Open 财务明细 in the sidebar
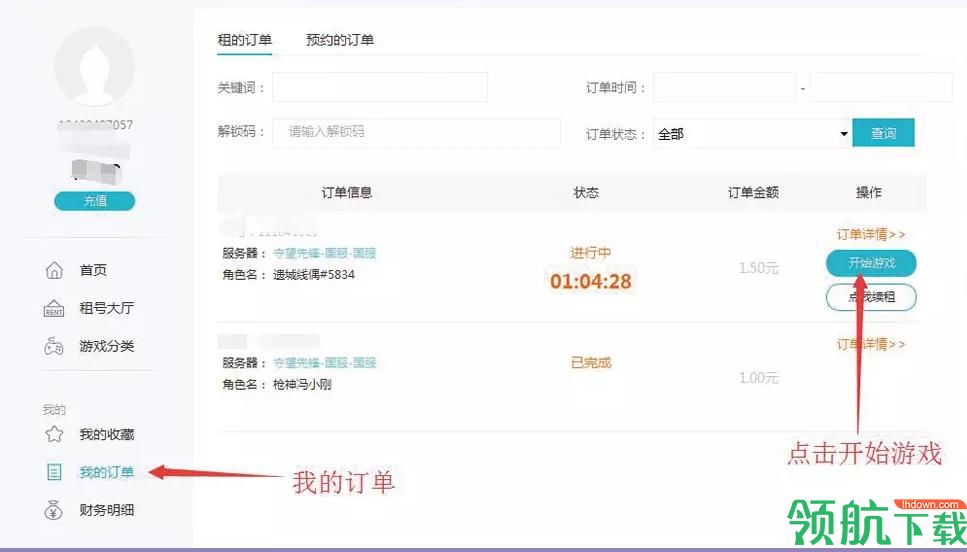The width and height of the screenshot is (967, 552). point(107,510)
